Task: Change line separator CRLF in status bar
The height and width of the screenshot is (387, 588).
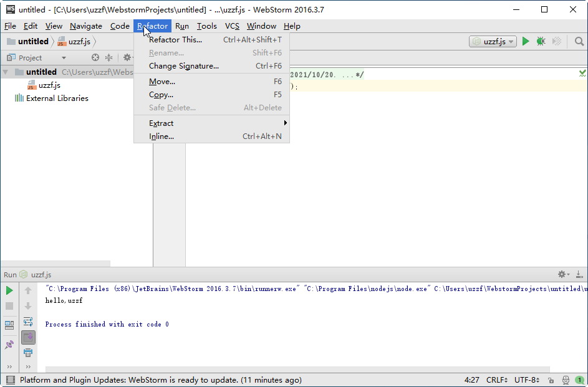Action: coord(497,380)
